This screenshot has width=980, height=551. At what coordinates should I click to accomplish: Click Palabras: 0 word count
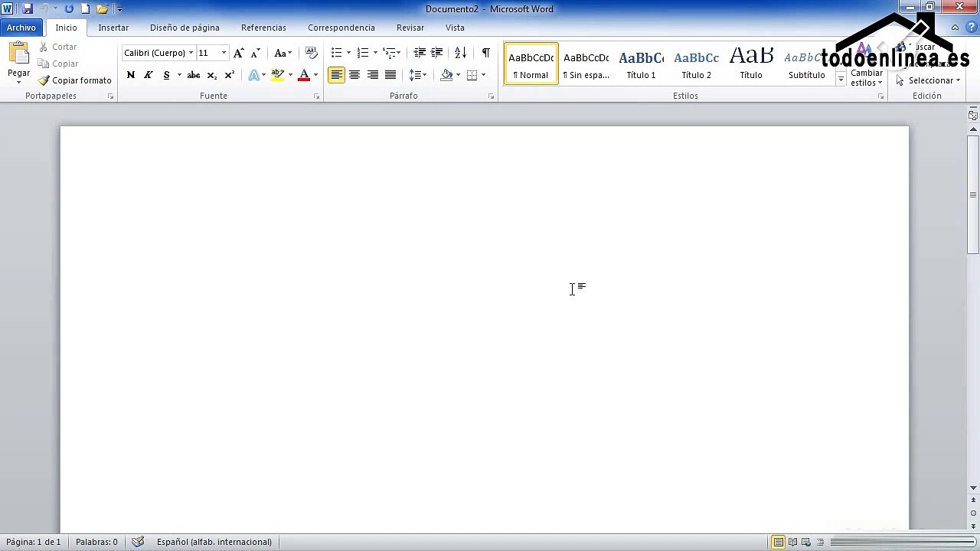pos(96,542)
